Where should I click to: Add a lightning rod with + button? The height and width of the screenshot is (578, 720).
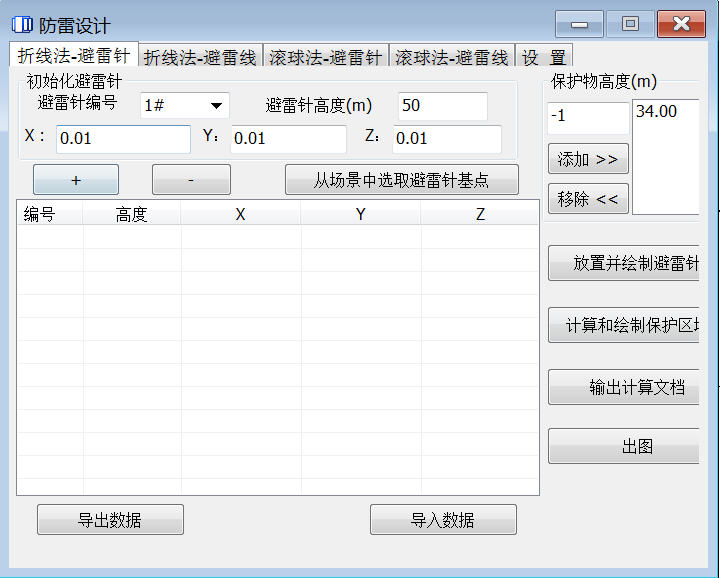76,180
